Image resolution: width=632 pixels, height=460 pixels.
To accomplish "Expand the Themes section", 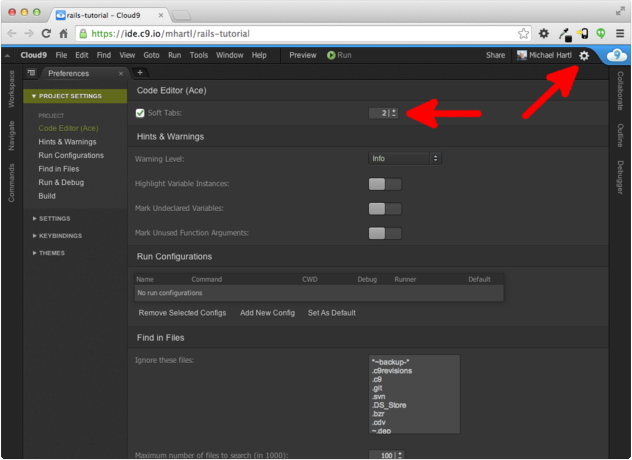I will pyautogui.click(x=52, y=253).
